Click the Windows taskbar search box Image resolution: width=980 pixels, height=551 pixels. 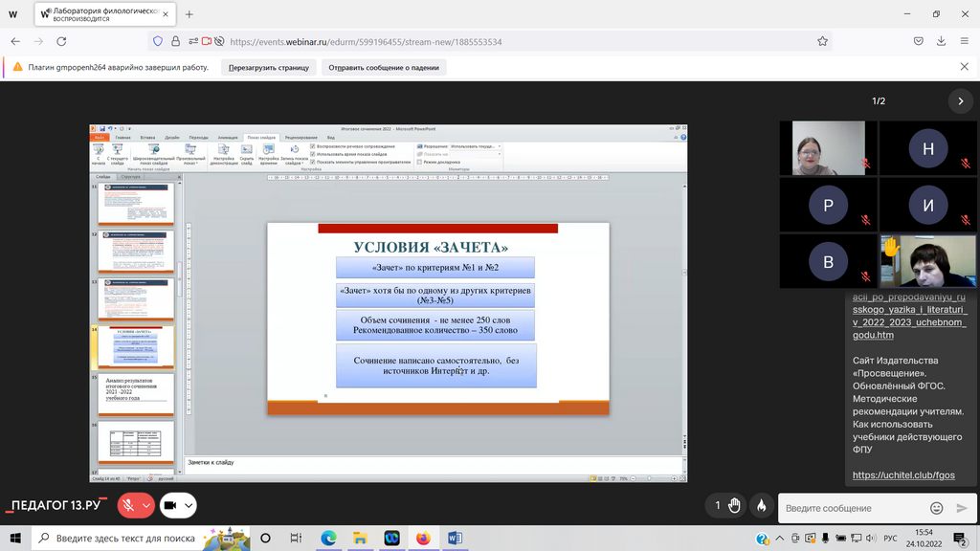[141, 538]
